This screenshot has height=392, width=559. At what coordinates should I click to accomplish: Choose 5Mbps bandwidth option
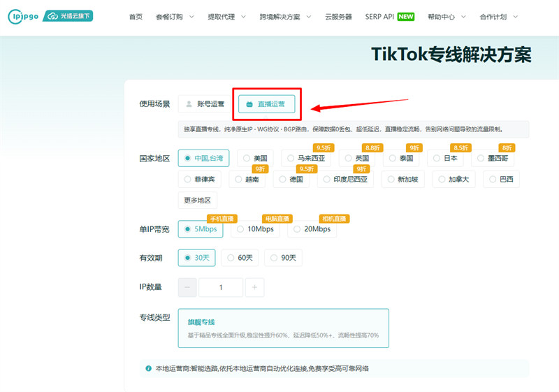[201, 229]
